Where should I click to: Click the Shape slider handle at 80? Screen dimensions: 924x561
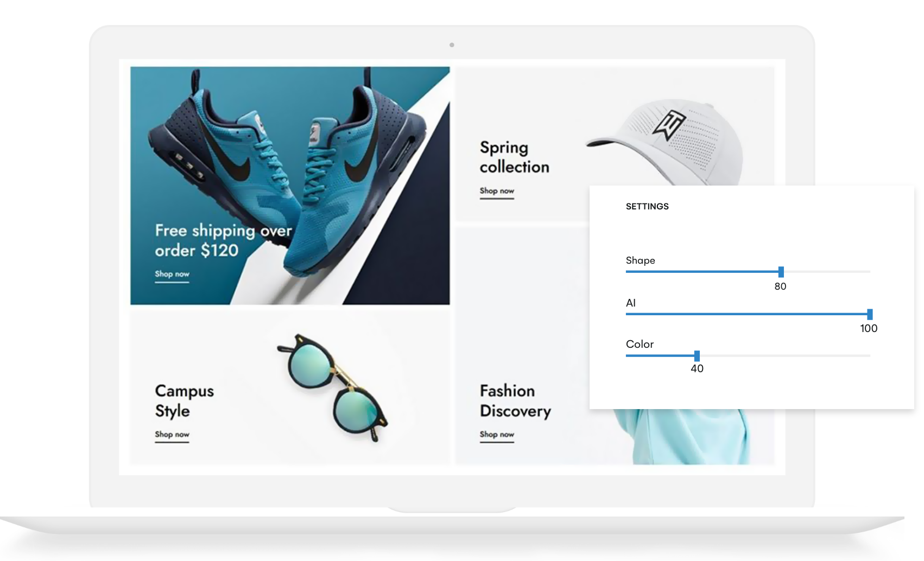coord(781,272)
